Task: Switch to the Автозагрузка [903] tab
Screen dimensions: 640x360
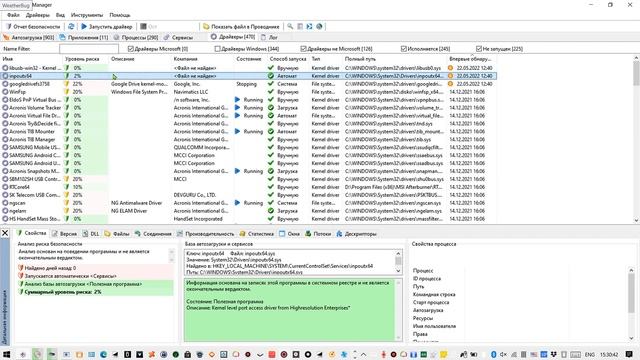Action: pos(29,37)
